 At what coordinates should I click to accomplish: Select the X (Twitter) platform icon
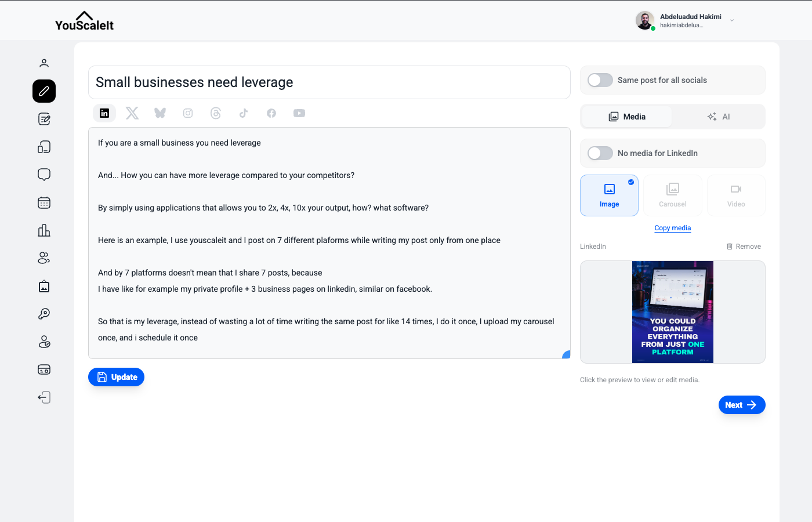point(132,113)
